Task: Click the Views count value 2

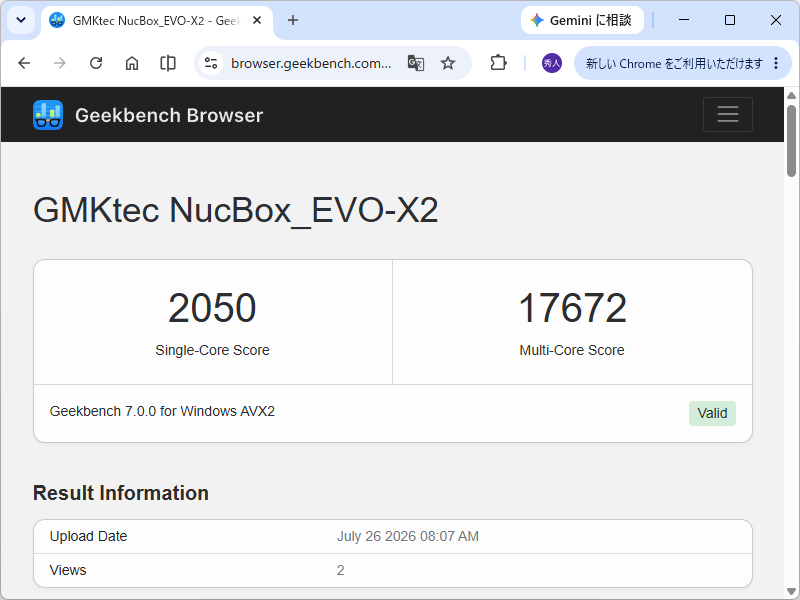Action: [340, 570]
